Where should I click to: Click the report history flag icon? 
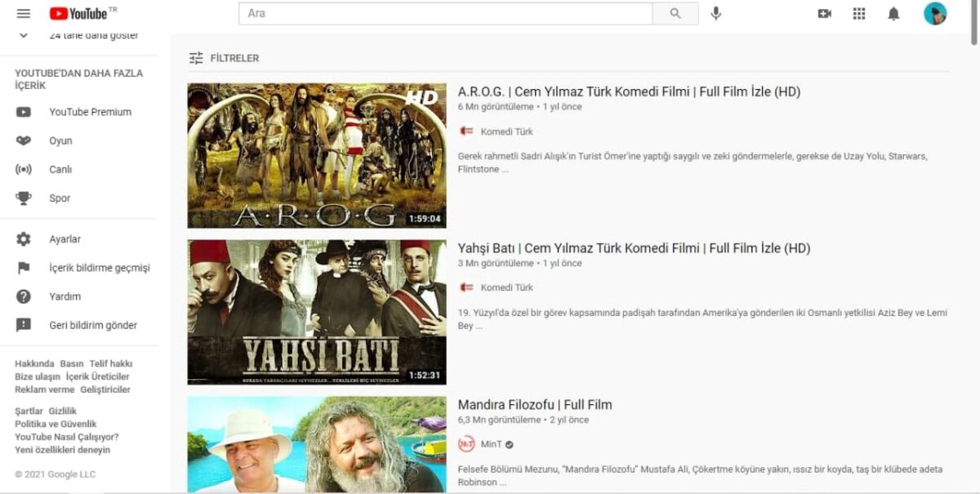24,268
